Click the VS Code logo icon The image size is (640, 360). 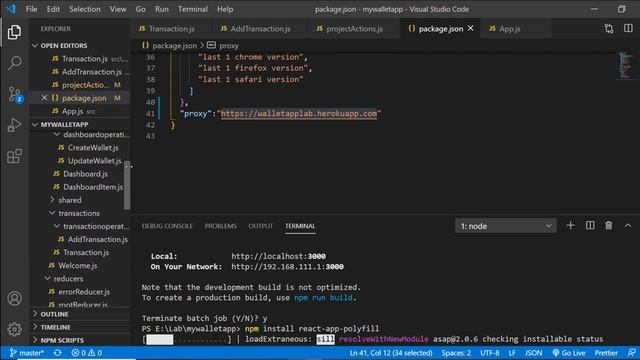[x=11, y=9]
